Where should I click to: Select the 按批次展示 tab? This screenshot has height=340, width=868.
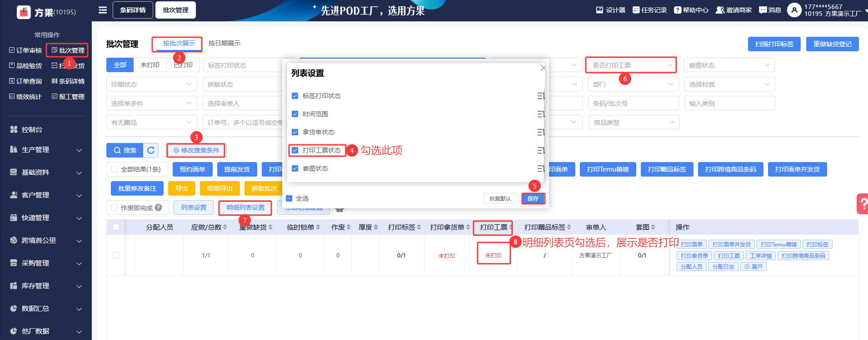click(179, 43)
